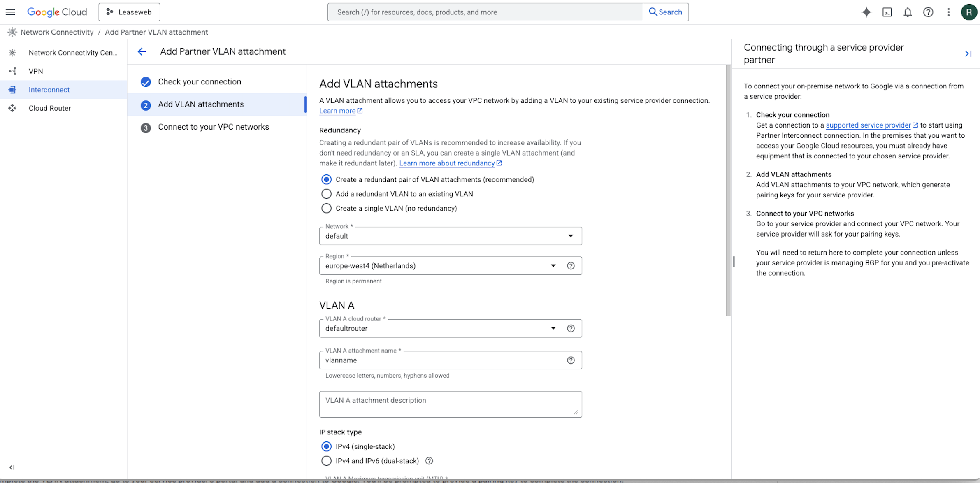Select Create a single VLAN (no redundancy)
The image size is (980, 483).
point(326,208)
